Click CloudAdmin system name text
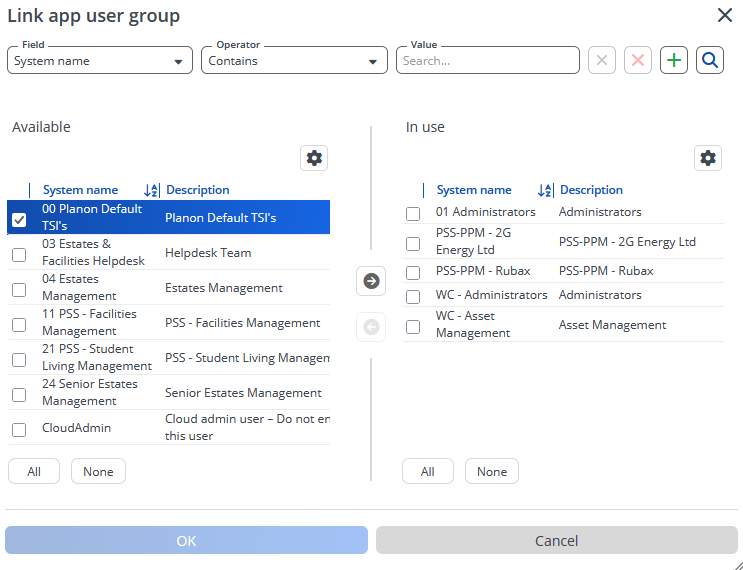 76,428
